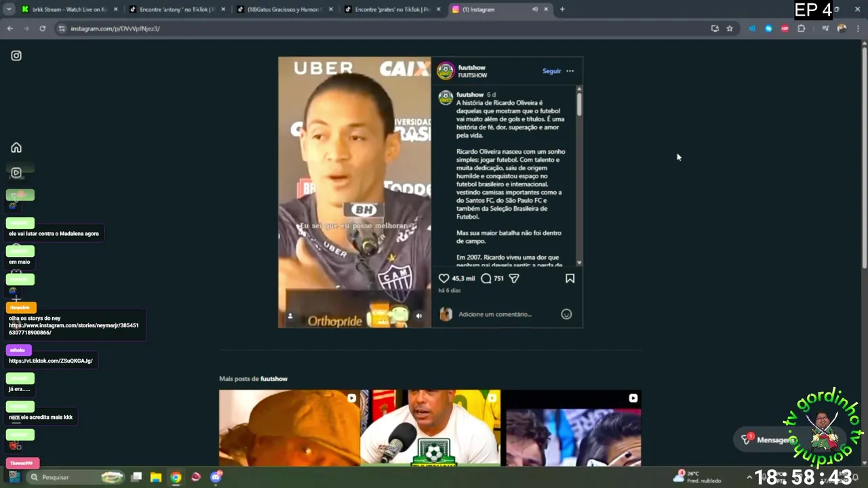This screenshot has height=488, width=868.
Task: Click the address bar URL
Action: 115,28
